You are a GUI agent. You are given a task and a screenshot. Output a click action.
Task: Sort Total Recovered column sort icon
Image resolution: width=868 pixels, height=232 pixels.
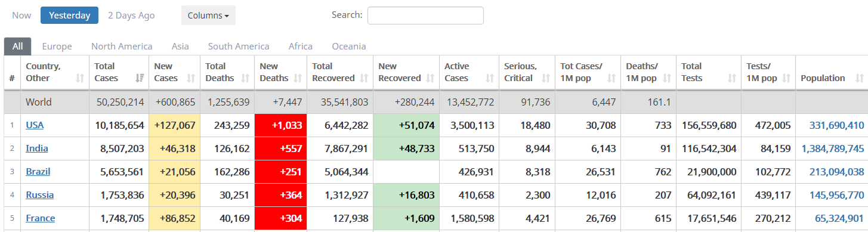365,78
